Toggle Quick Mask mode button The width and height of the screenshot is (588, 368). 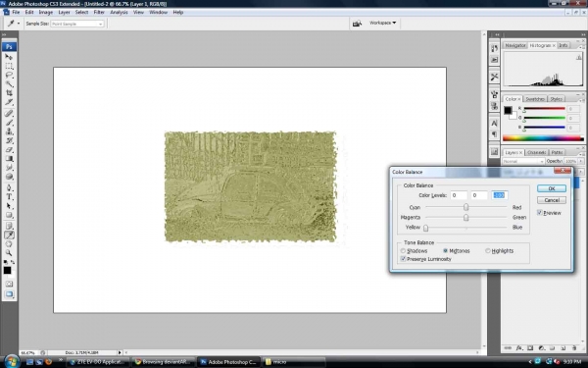[x=9, y=284]
